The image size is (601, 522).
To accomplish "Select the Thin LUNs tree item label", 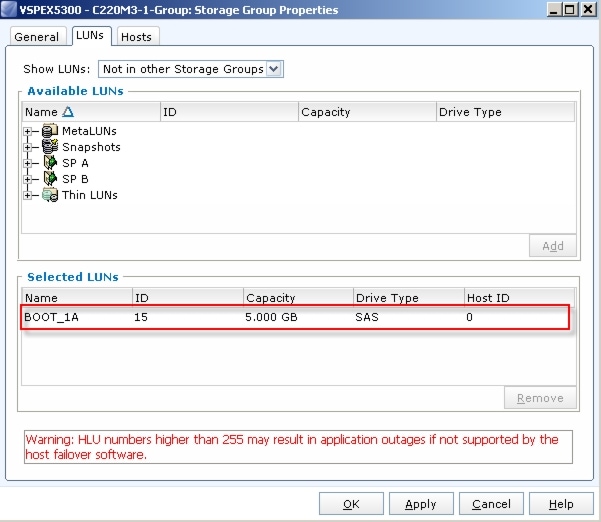I will (x=90, y=195).
